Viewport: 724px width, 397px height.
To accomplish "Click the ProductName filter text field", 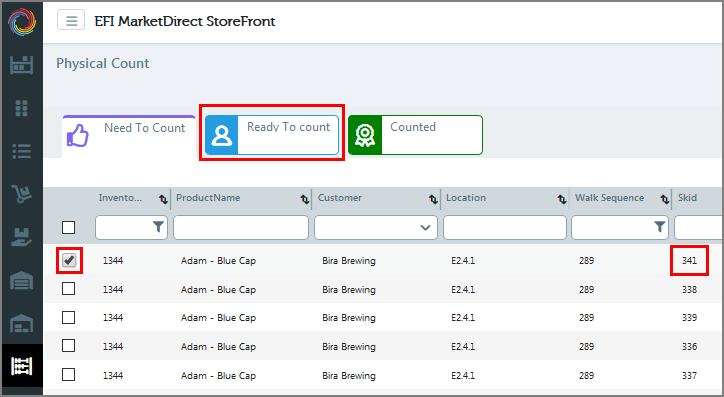I will [241, 227].
